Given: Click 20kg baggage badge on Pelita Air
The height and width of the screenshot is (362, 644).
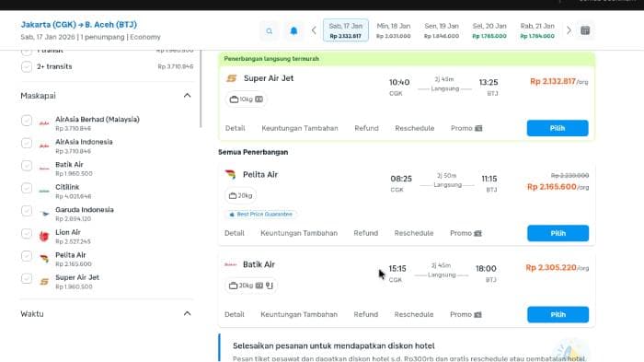Looking at the screenshot, I should 240,195.
